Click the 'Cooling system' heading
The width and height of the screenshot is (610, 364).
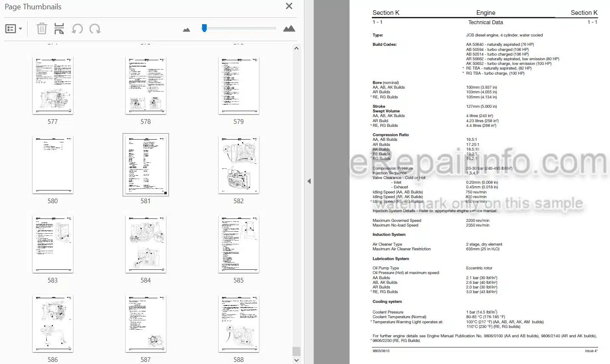pyautogui.click(x=387, y=302)
